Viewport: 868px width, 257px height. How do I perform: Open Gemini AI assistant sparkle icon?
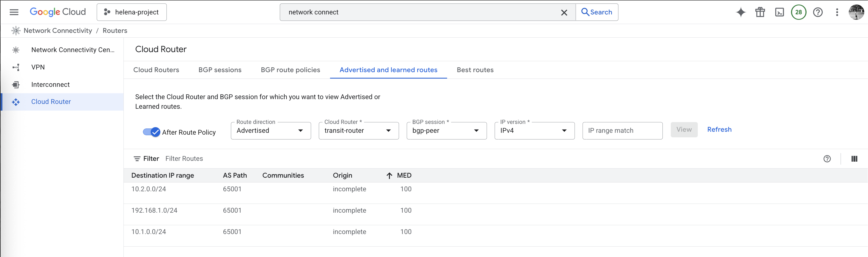(741, 12)
